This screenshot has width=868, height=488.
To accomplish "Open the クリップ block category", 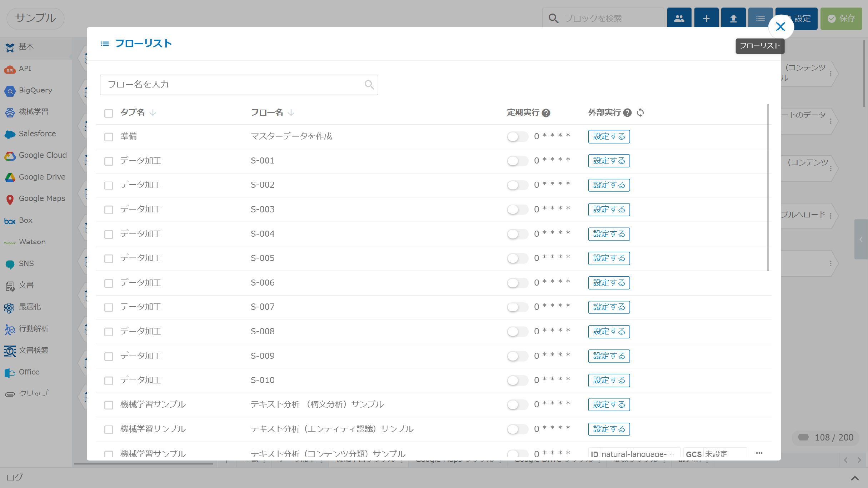I will pos(36,393).
